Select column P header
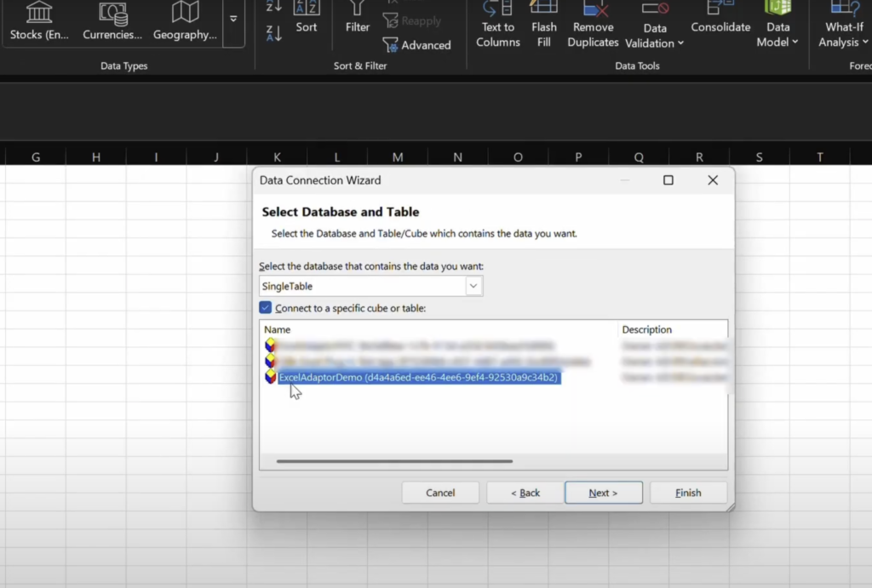Viewport: 872px width, 588px height. 578,157
